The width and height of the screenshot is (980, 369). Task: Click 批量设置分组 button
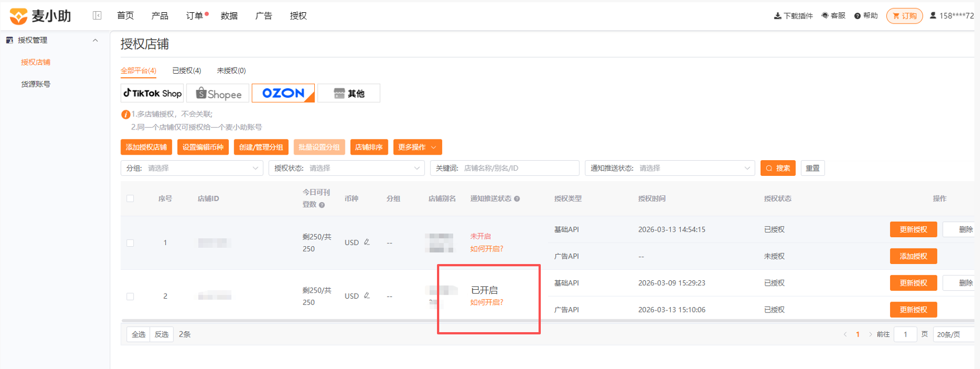click(x=319, y=147)
